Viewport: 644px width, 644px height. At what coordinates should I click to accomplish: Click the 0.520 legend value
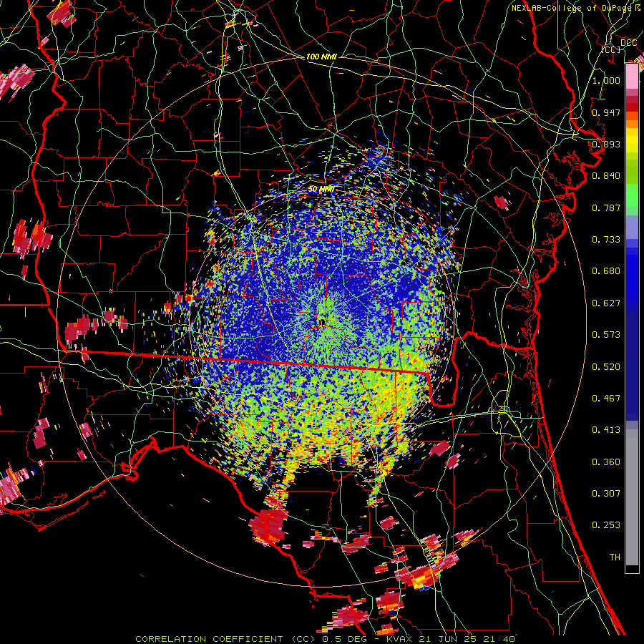606,367
